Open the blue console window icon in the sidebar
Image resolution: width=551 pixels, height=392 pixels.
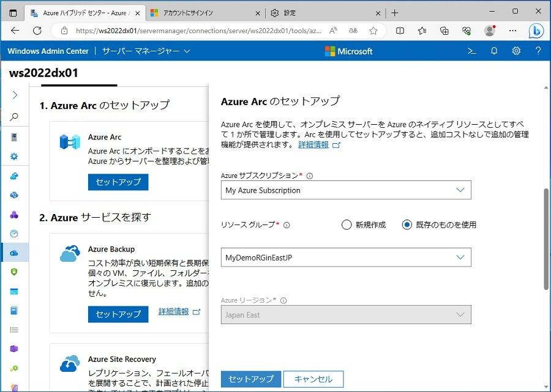coord(14,291)
